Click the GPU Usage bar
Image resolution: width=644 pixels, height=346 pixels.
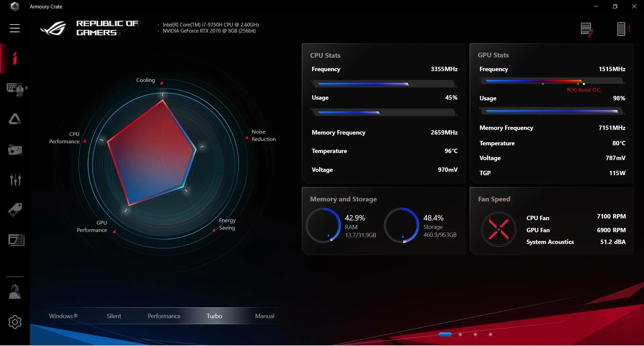552,111
